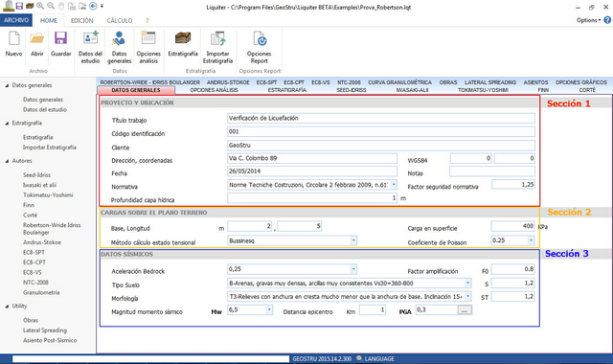Click the stratigraphy icon in quick access toolbar
This screenshot has width=613, height=364.
(30, 6)
